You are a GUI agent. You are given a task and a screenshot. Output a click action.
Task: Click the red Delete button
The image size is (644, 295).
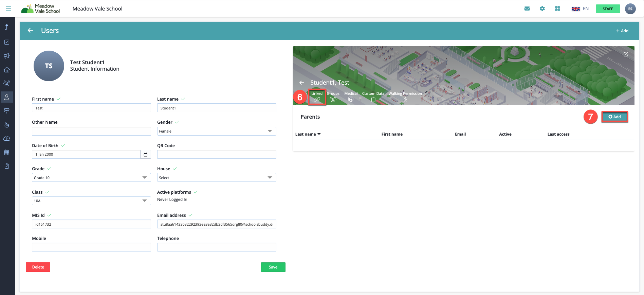coord(38,267)
